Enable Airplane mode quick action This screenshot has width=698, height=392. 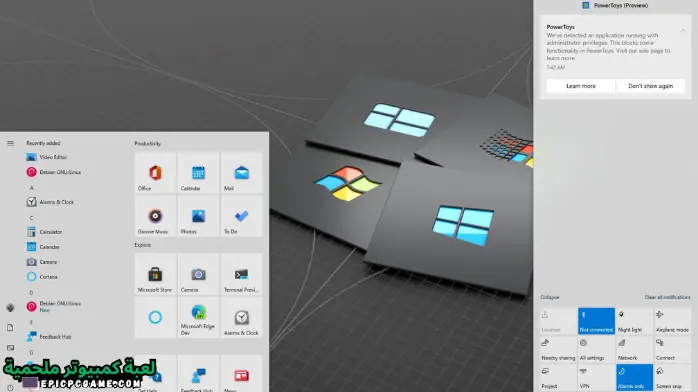pyautogui.click(x=672, y=321)
